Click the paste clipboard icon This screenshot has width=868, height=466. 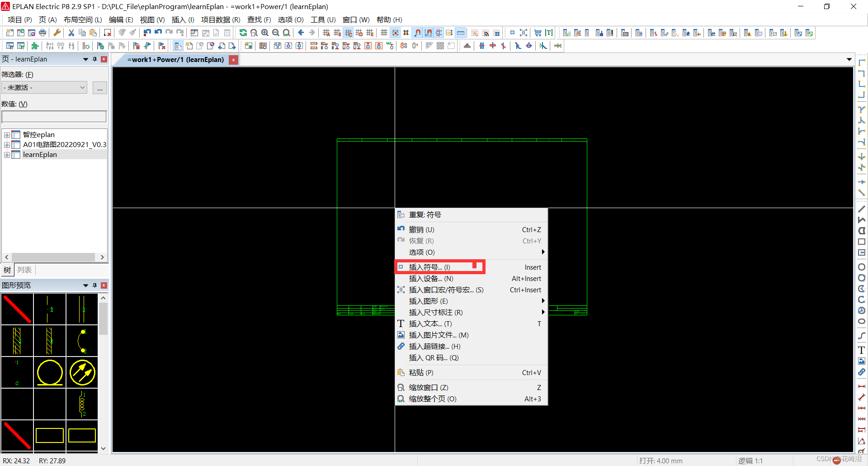coord(93,33)
